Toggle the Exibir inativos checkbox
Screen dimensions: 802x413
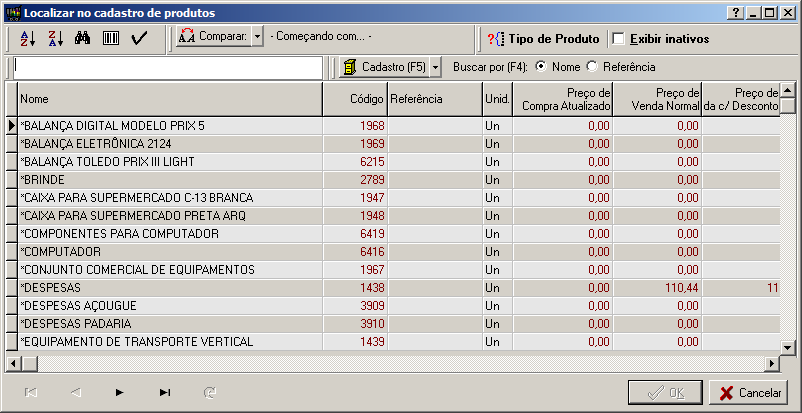tap(618, 39)
